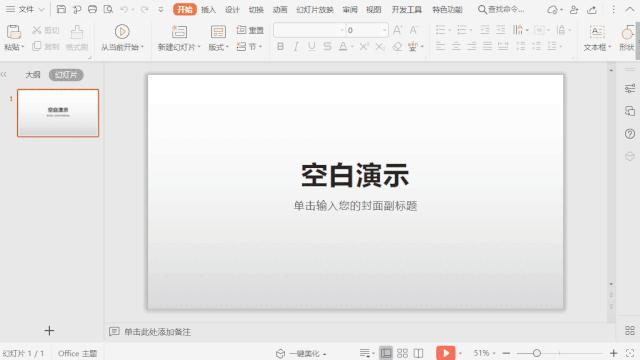Switch to the Transitions (切换) tab

[x=256, y=9]
